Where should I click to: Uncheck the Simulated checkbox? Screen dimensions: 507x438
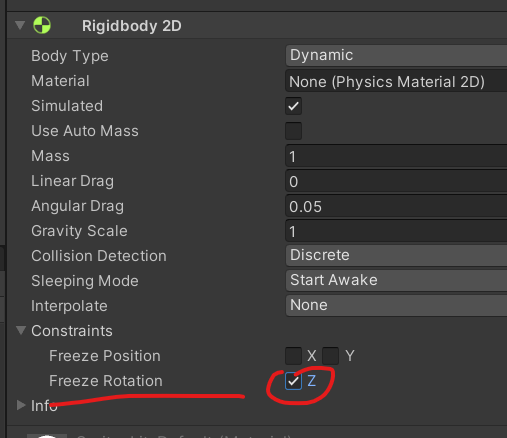293,106
